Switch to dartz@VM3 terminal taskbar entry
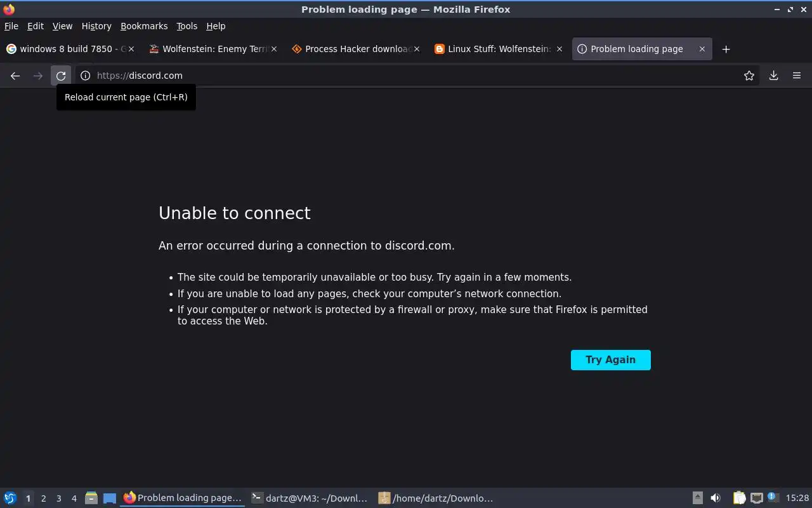 point(310,498)
